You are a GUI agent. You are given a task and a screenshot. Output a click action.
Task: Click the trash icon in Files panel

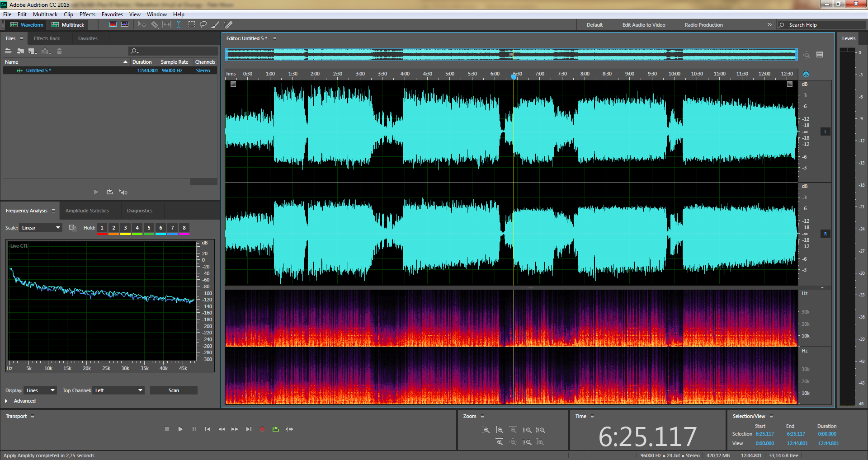coord(59,51)
